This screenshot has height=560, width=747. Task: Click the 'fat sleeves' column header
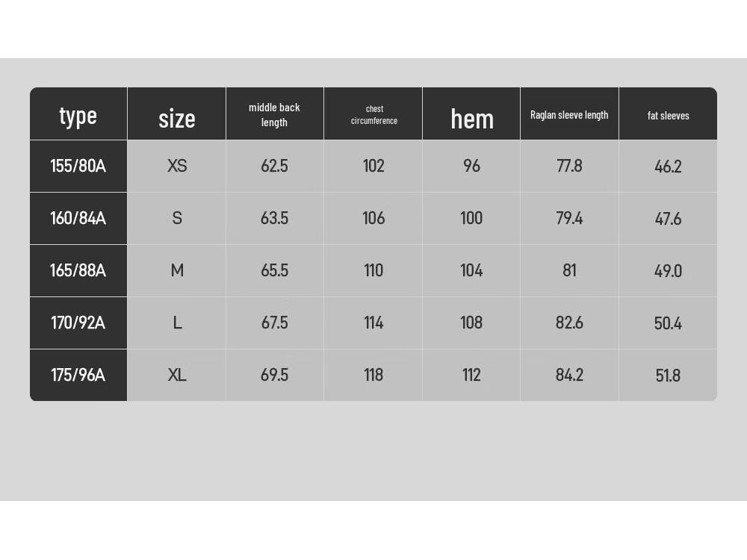[668, 115]
